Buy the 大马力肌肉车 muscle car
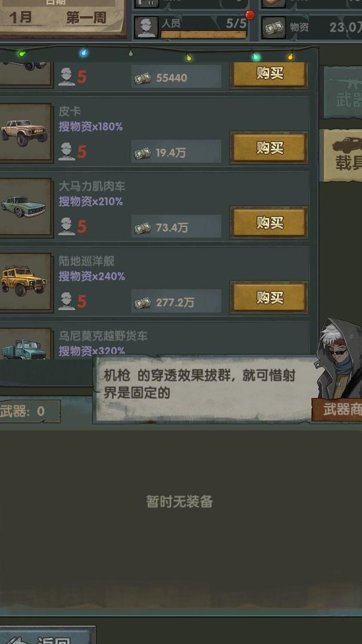 point(269,222)
